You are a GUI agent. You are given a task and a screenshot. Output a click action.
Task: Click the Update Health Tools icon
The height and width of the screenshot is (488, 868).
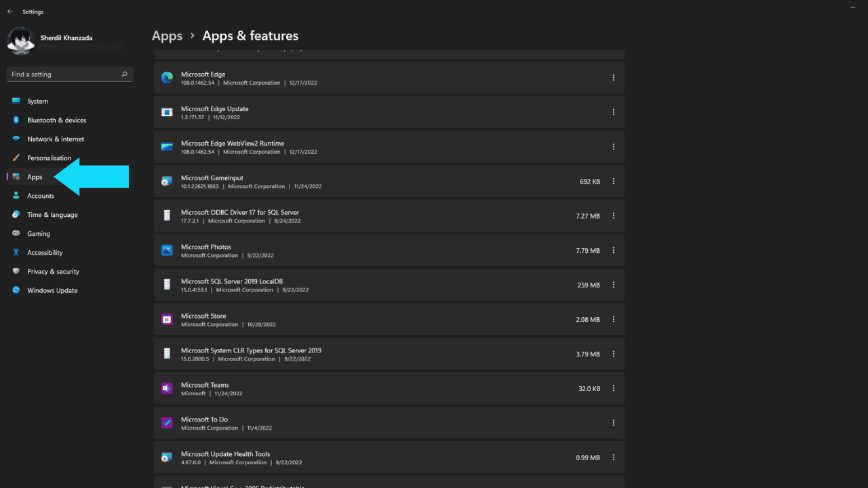click(167, 457)
